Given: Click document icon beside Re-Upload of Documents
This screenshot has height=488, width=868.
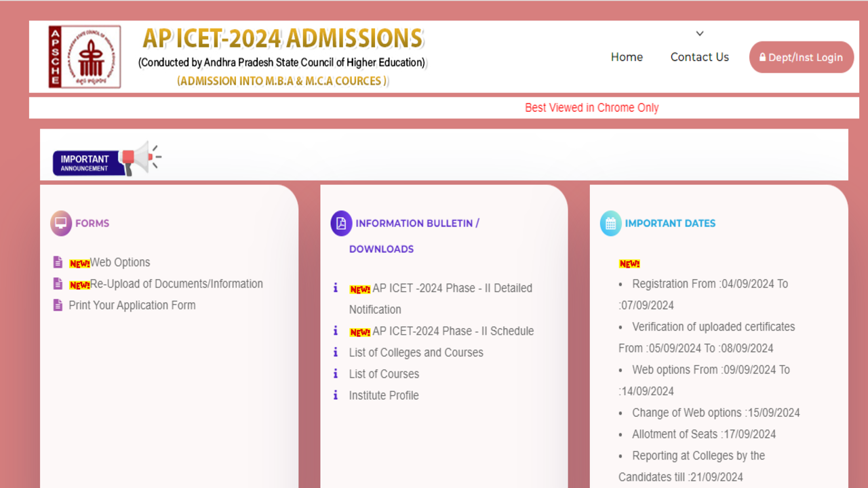Looking at the screenshot, I should (58, 284).
